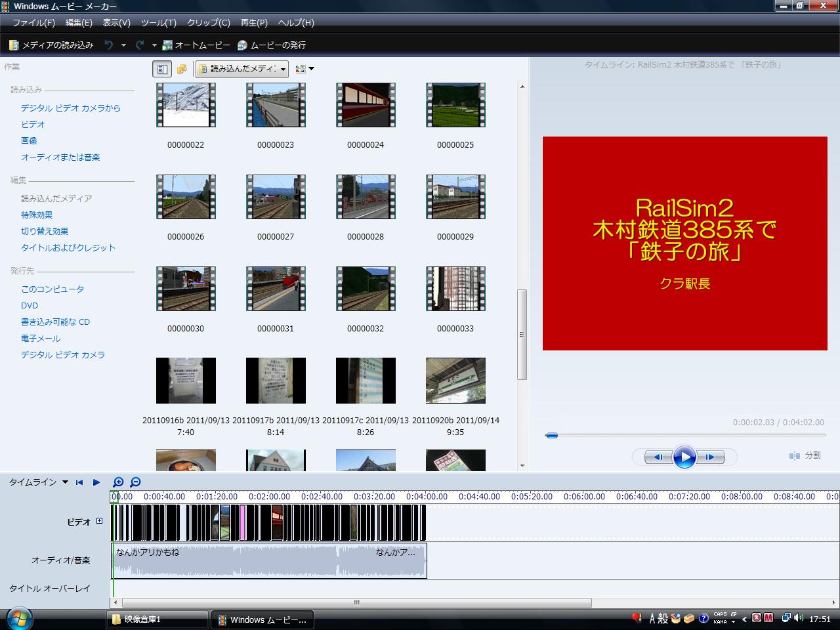
Task: Click the Windows ムービー taskbar button
Action: (x=262, y=619)
